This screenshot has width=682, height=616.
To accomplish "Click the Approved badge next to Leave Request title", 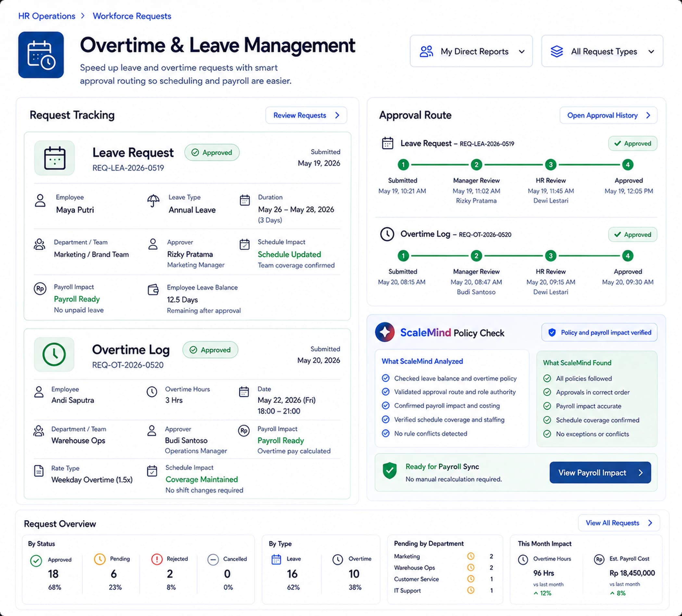I will [212, 153].
